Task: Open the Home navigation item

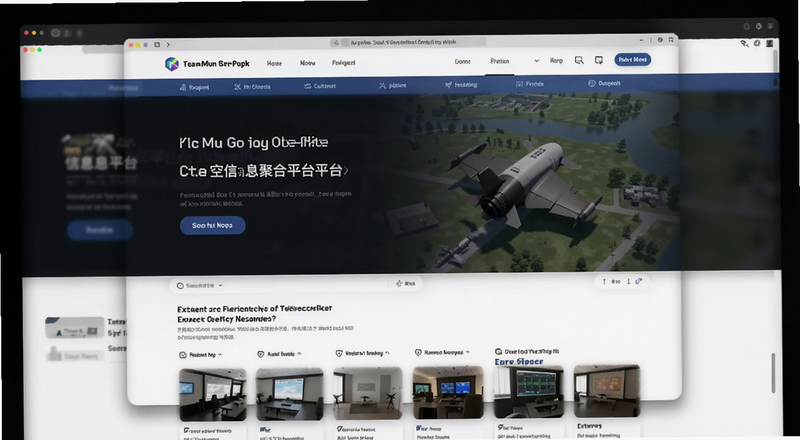Action: [x=274, y=63]
